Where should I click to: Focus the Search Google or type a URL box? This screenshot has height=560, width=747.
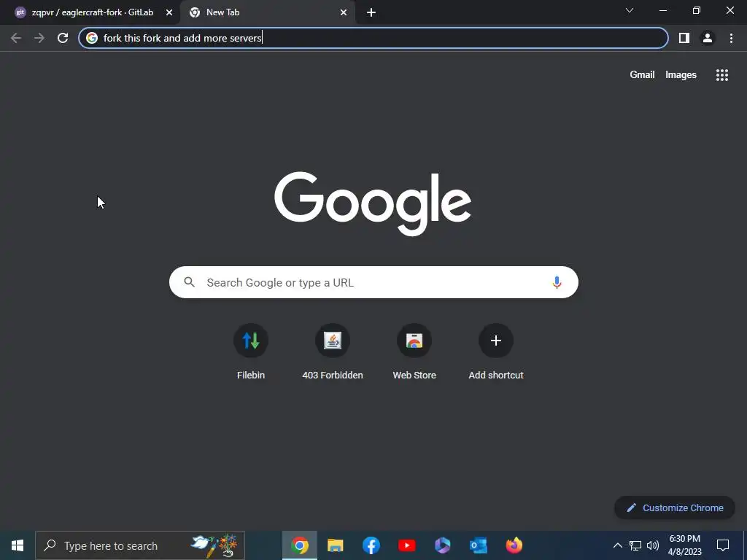click(373, 282)
